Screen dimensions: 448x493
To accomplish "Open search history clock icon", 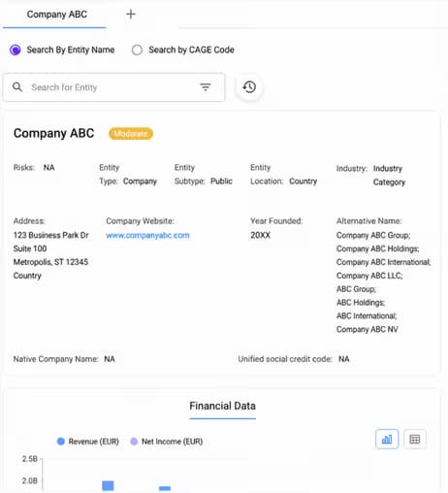I will (x=249, y=87).
